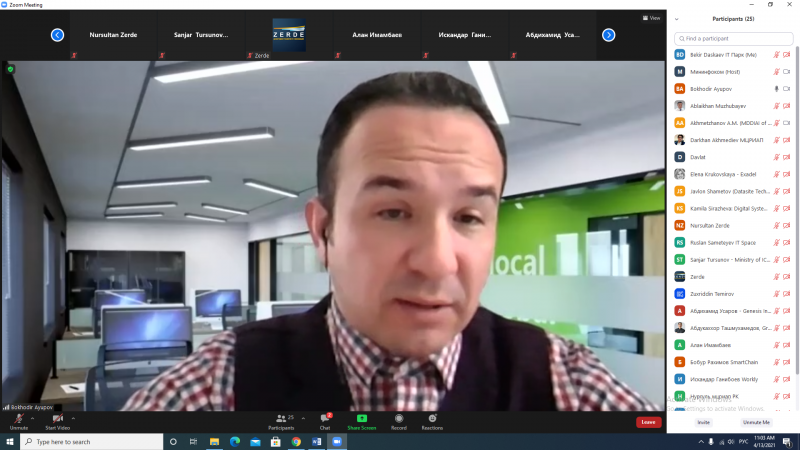
Task: Open the Chat panel
Action: point(325,422)
